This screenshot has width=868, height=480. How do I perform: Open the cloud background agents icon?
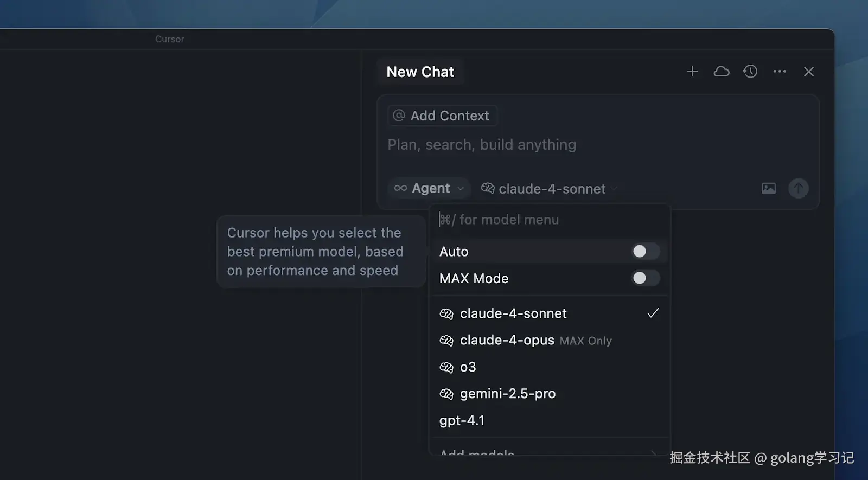tap(721, 72)
